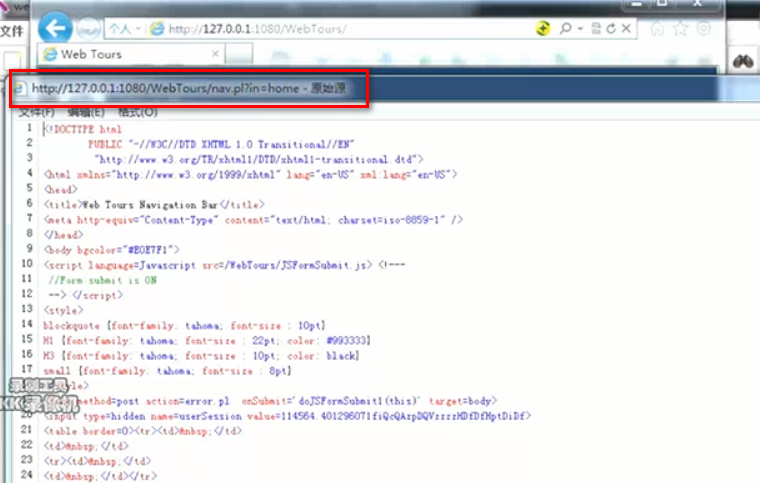The image size is (760, 483).
Task: Open browser Tools gear icon
Action: tap(703, 29)
